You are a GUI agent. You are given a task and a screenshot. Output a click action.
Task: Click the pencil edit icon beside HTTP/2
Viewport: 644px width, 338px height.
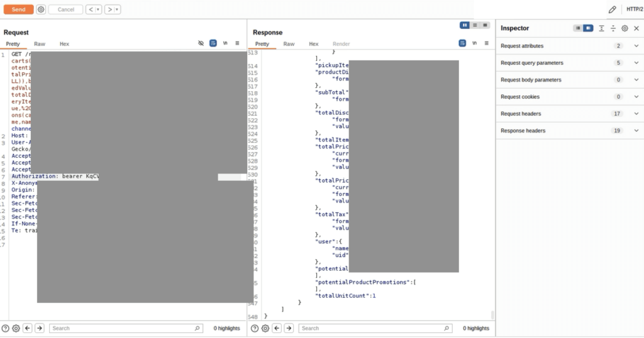(x=612, y=9)
